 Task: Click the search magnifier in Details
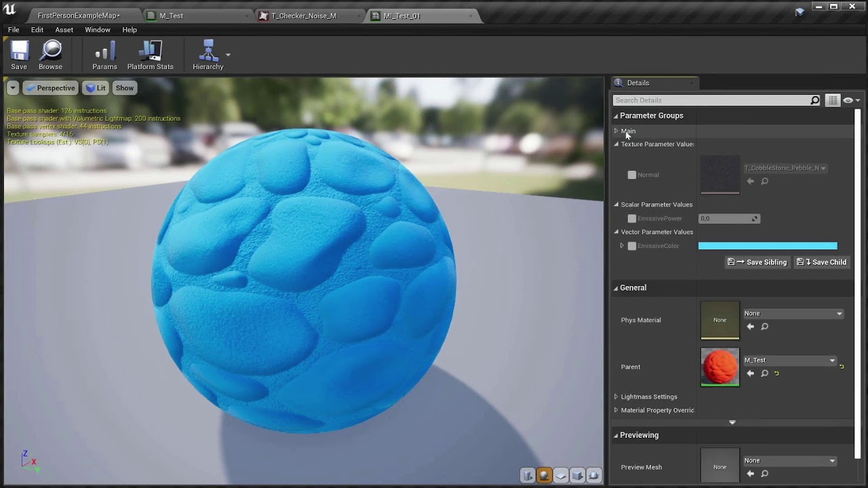coord(815,100)
